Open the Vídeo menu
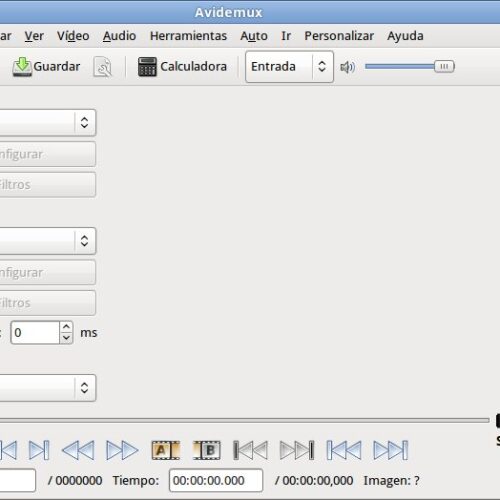 point(73,36)
